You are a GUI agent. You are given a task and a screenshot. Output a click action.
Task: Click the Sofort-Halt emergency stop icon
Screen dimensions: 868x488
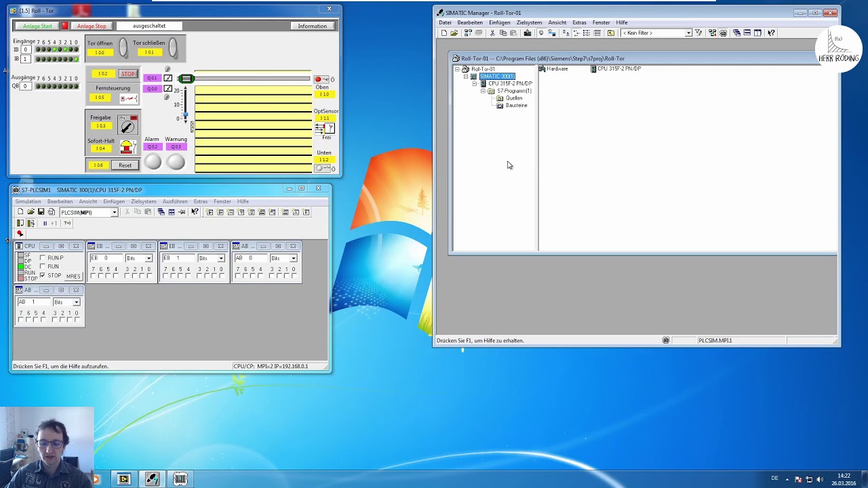point(127,147)
